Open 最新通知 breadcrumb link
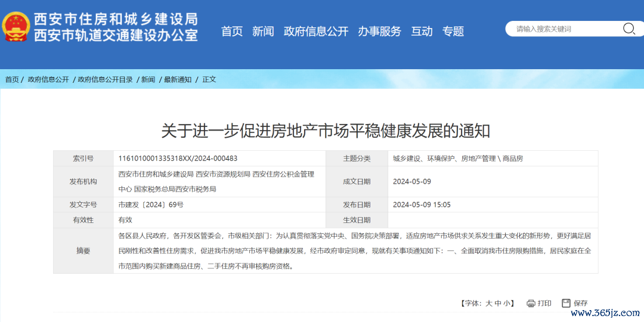The image size is (644, 322). [x=178, y=80]
